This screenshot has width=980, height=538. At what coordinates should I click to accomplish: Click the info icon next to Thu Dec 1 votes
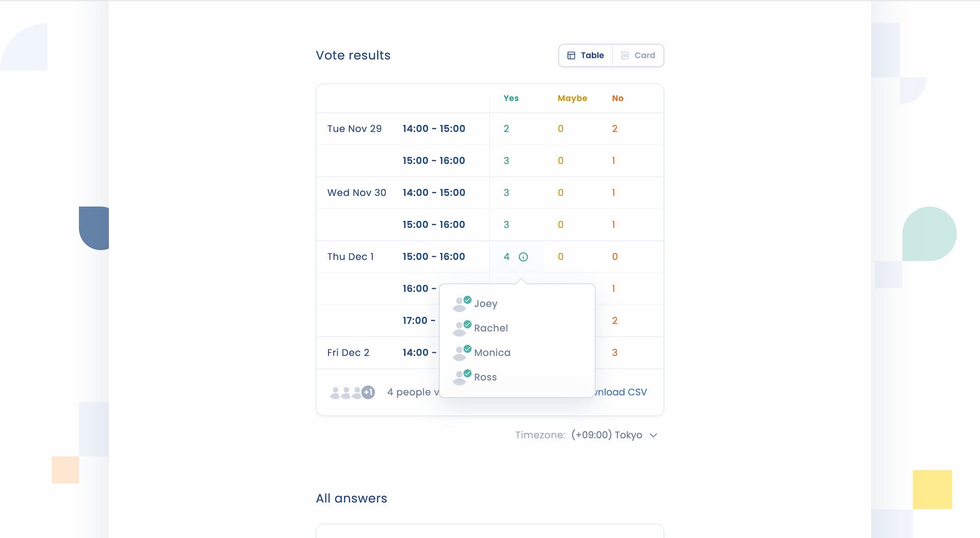[x=523, y=257]
